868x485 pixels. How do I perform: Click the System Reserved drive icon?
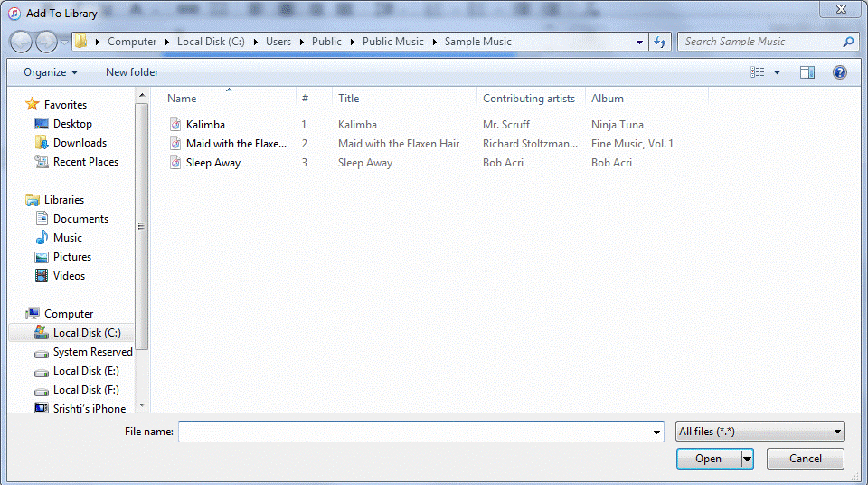click(42, 353)
